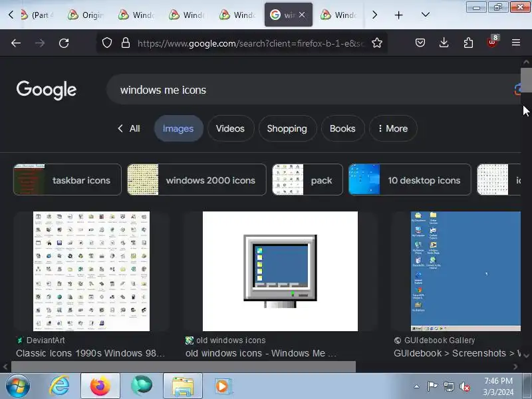The height and width of the screenshot is (399, 532).
Task: Select the Images filter
Action: pos(178,128)
